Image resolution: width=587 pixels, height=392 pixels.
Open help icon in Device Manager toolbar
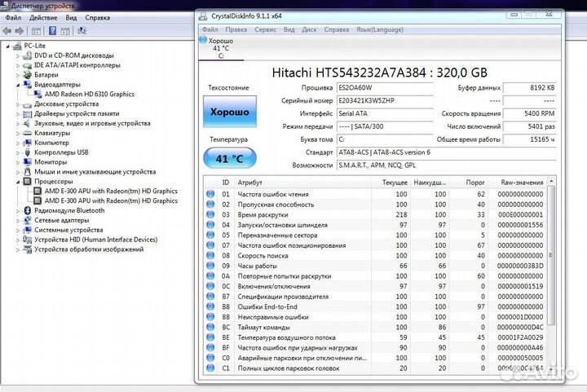click(53, 31)
